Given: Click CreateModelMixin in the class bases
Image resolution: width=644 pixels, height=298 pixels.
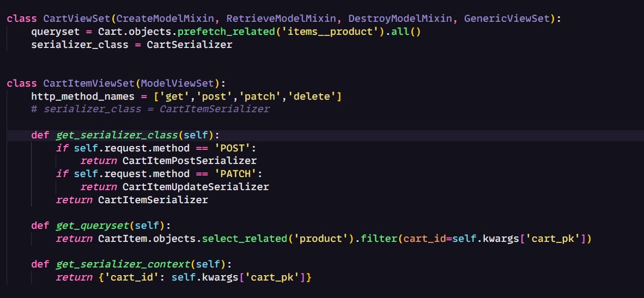Looking at the screenshot, I should pyautogui.click(x=165, y=19).
